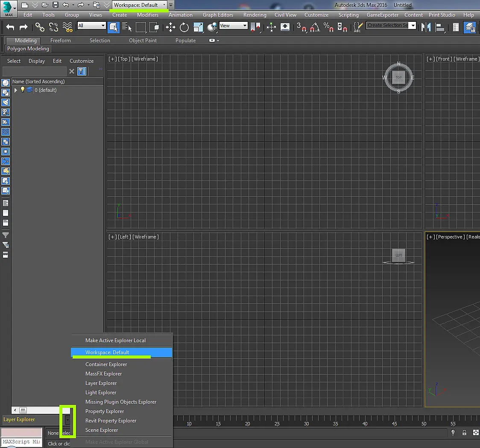Switch to the Freeform ribbon tab

pyautogui.click(x=61, y=41)
